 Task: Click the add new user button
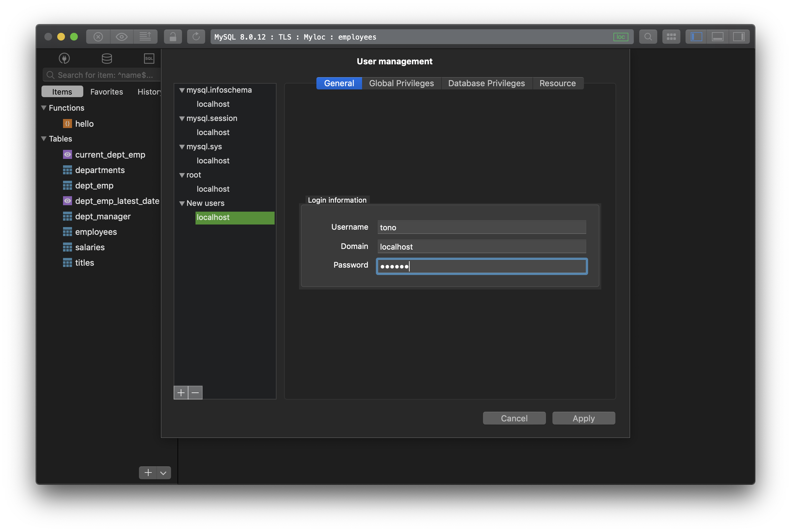click(180, 392)
